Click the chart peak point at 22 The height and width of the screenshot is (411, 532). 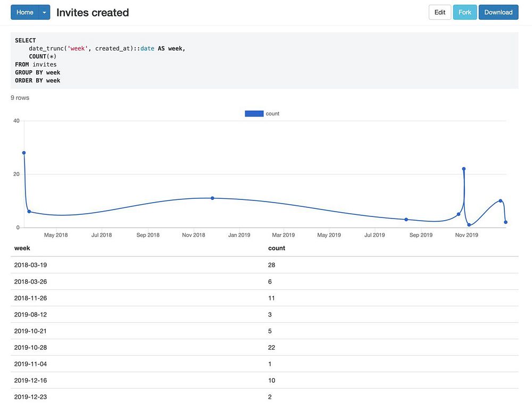click(464, 169)
